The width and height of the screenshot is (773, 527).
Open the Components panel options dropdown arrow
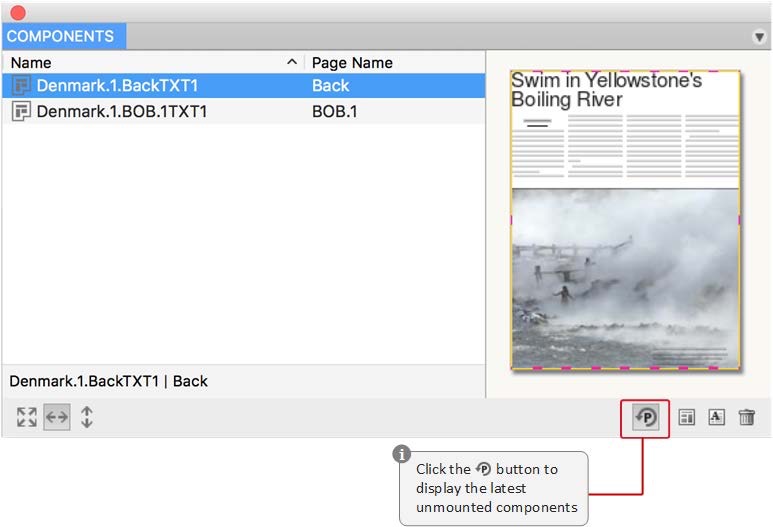[758, 37]
